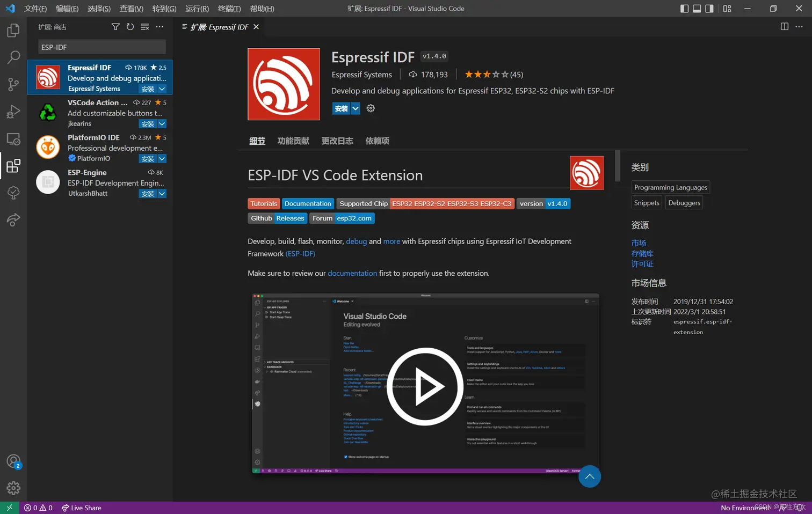Image resolution: width=812 pixels, height=514 pixels.
Task: Expand install dropdown for ESP-Engine
Action: [x=162, y=194]
